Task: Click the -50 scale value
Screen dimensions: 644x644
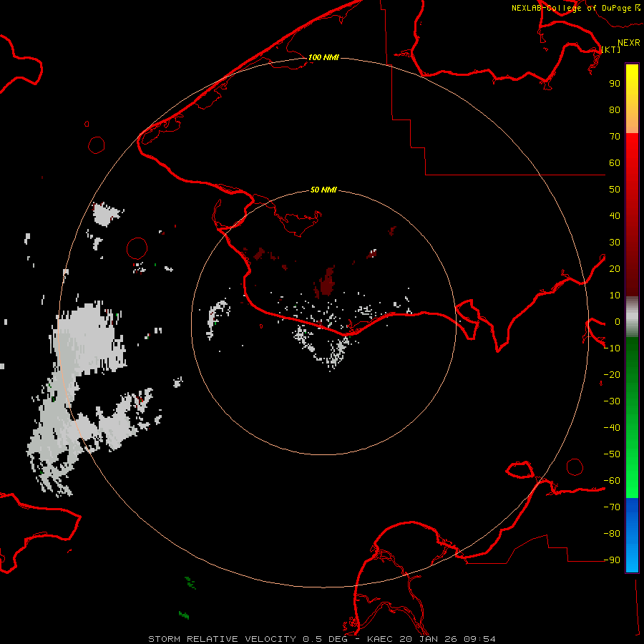Action: pos(612,454)
